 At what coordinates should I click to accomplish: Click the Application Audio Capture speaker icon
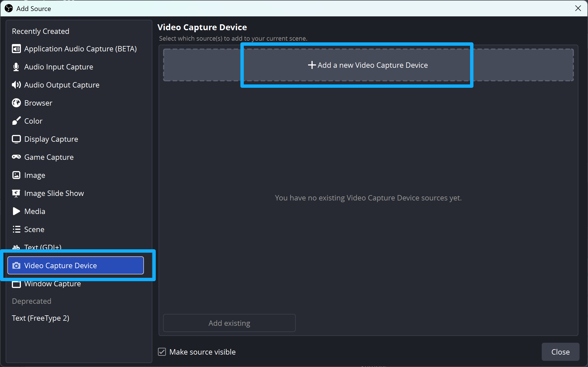tap(16, 49)
